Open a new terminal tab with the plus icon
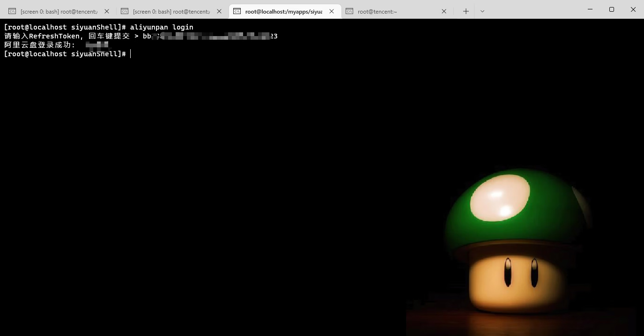 (x=466, y=11)
